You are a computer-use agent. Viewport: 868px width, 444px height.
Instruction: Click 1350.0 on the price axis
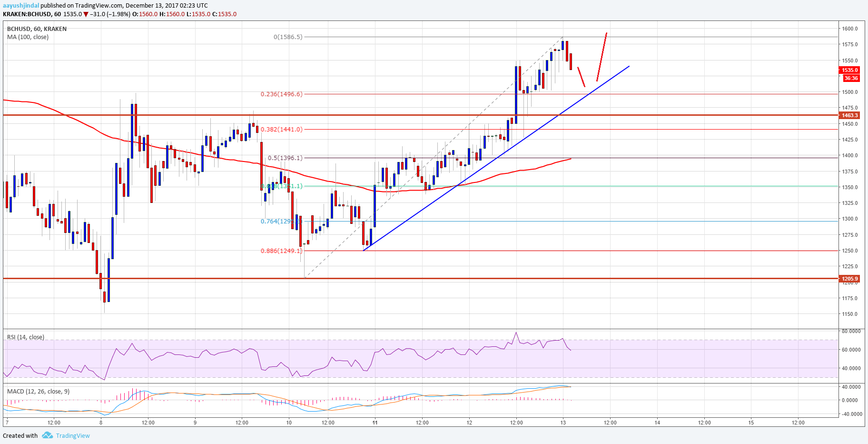coord(850,187)
